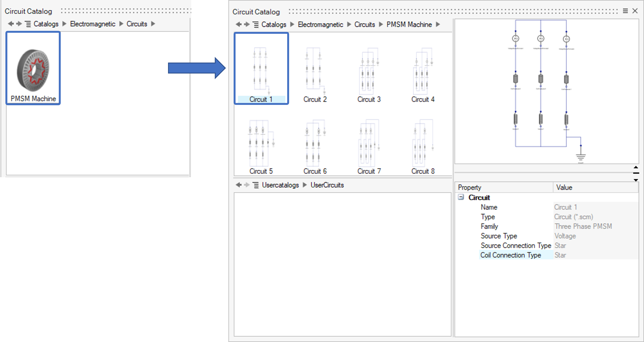Expand arrow after Electromagnetic in right breadcrumb
This screenshot has height=342, width=644.
[x=349, y=24]
